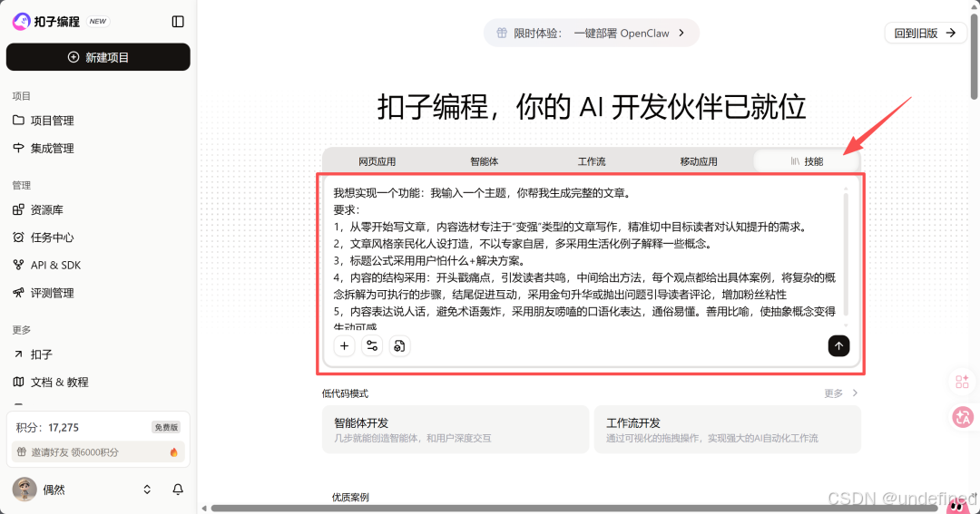Viewport: 980px width, 514px height.
Task: Click the 新建项目 button
Action: pyautogui.click(x=98, y=57)
